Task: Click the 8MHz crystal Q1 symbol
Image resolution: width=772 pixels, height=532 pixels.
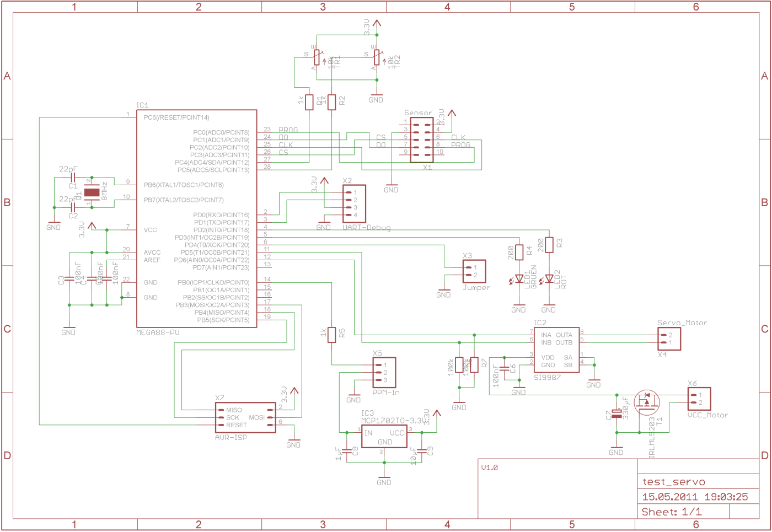Action: point(92,192)
